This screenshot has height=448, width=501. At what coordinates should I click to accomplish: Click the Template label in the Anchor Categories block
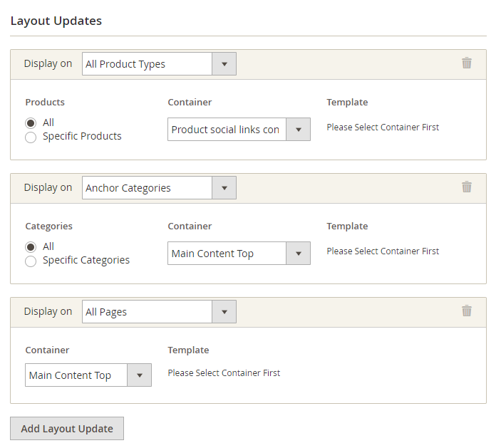coord(347,226)
